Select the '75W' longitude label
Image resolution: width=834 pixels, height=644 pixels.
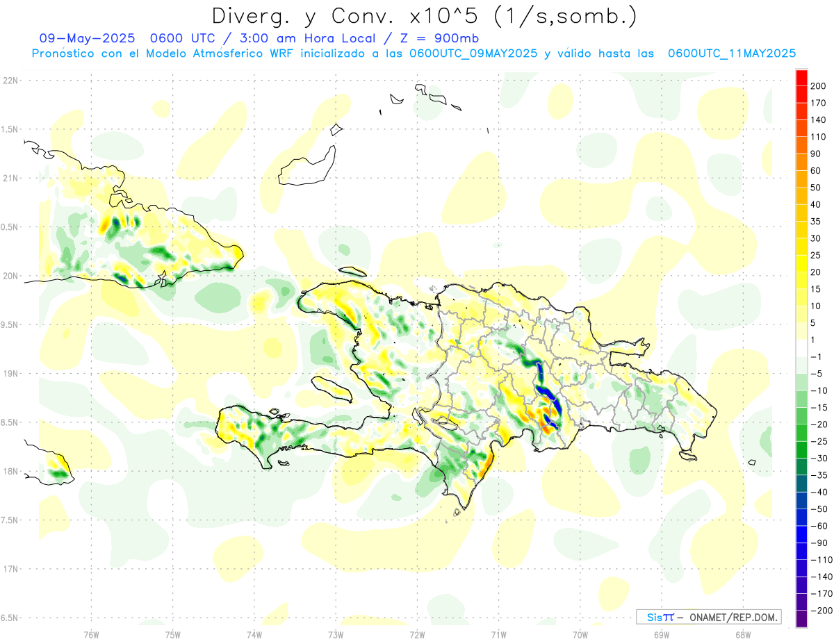click(173, 634)
